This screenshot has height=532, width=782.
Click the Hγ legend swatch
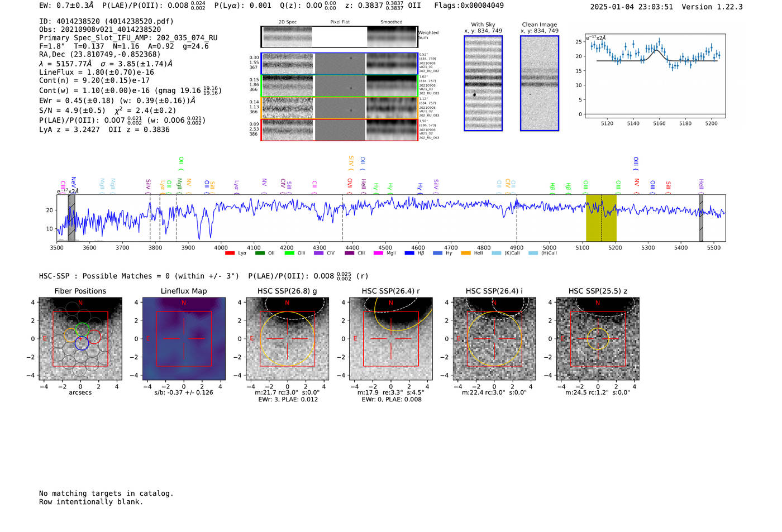tap(437, 253)
